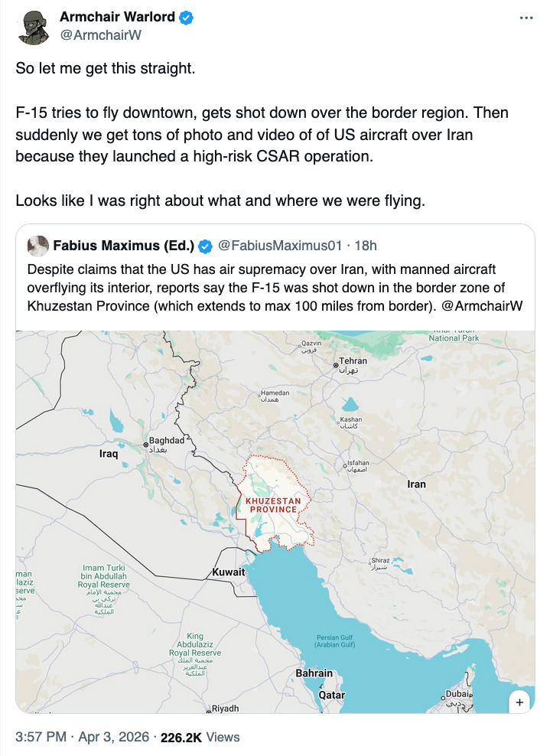The width and height of the screenshot is (550, 756).
Task: Click the 18h timestamp on the quoted tweet
Action: click(x=366, y=246)
